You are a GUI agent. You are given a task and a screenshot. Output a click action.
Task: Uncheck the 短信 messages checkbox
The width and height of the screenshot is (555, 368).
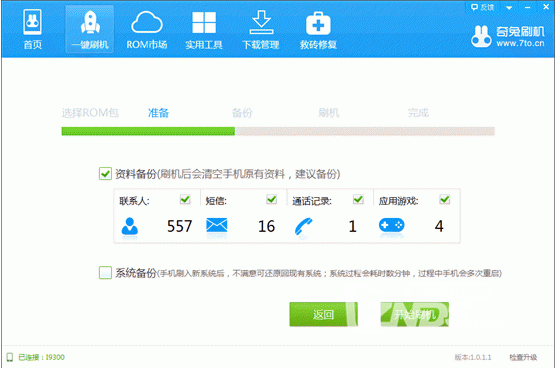(x=271, y=200)
